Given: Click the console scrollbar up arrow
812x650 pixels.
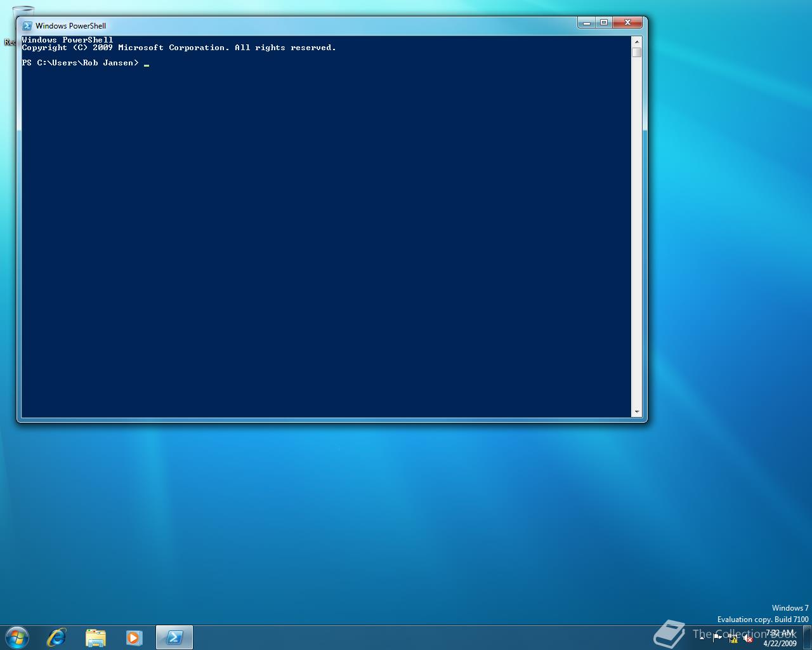Looking at the screenshot, I should click(x=637, y=42).
